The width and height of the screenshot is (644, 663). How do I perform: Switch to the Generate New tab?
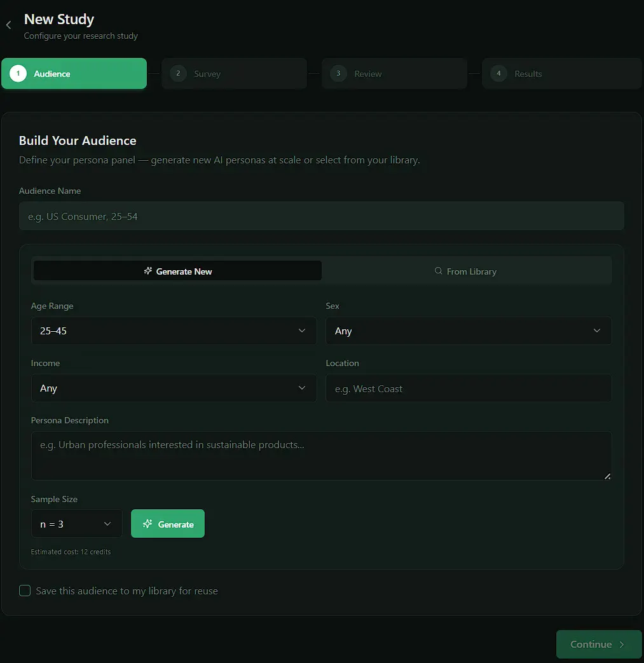(177, 271)
